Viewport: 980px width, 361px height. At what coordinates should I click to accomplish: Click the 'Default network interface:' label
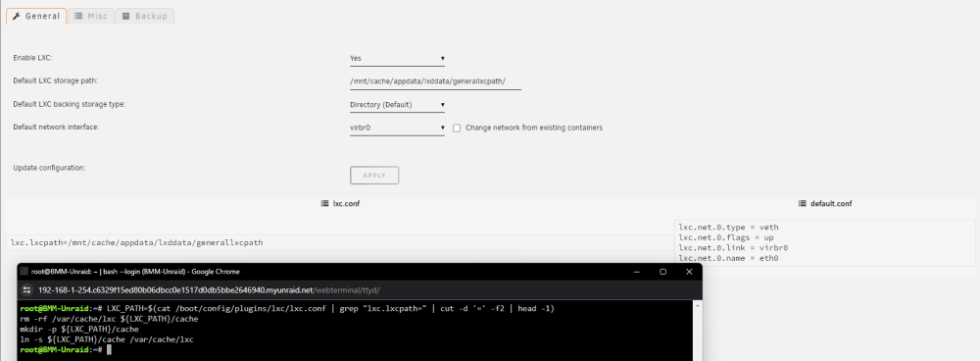pos(56,127)
